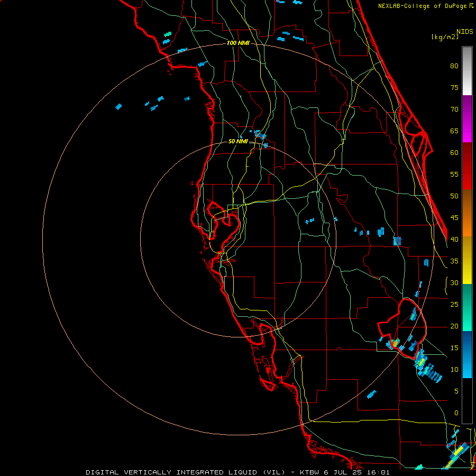Select the 30 value on the scale
The height and width of the screenshot is (476, 476).
(x=454, y=282)
